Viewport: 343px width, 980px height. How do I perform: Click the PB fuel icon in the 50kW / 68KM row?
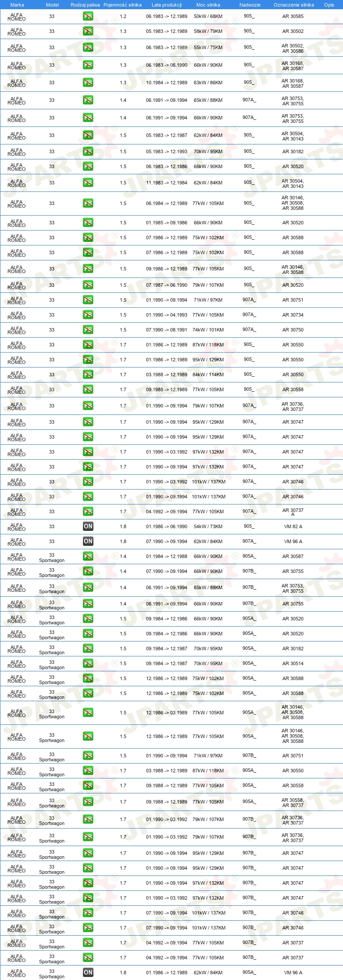tap(88, 16)
